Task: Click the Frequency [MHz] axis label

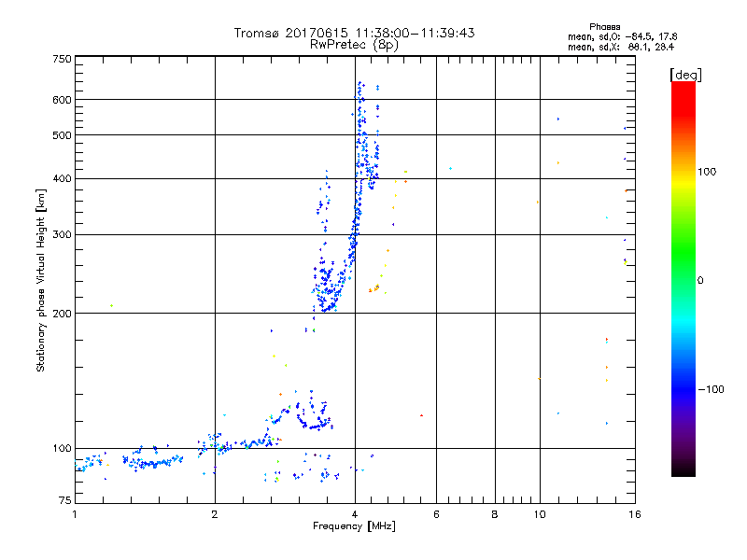Action: (x=354, y=526)
